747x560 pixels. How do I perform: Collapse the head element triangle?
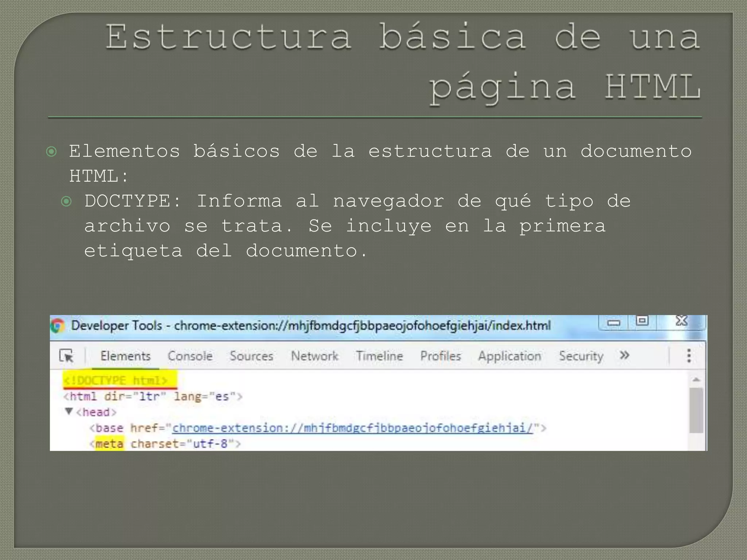(69, 411)
